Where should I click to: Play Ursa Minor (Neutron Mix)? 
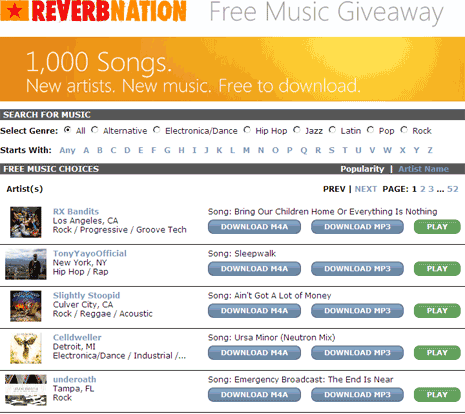click(437, 353)
